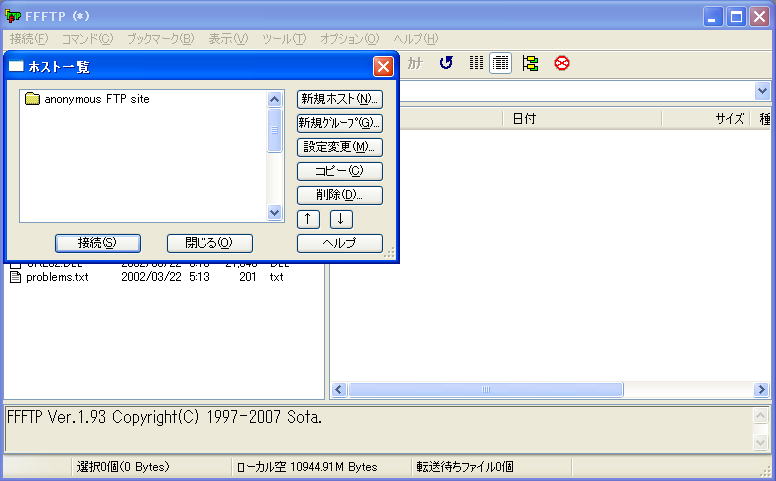Click the 日付 column header
The height and width of the screenshot is (481, 776).
tap(524, 118)
